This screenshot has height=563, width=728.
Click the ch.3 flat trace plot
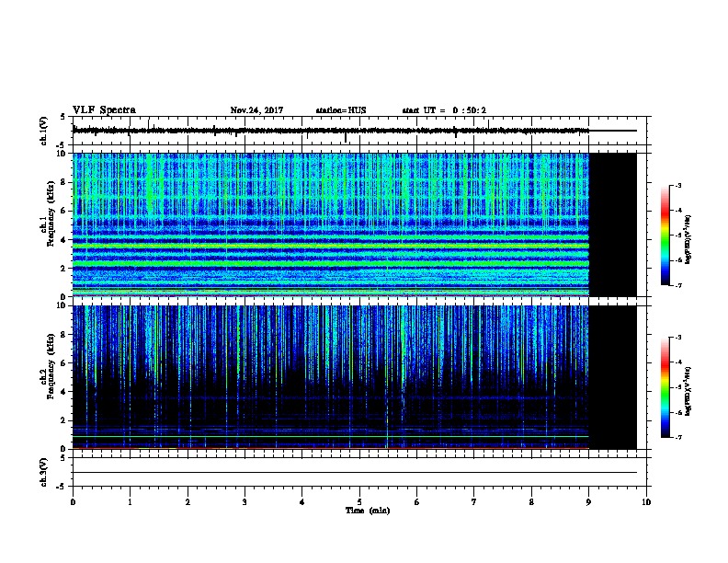point(359,472)
